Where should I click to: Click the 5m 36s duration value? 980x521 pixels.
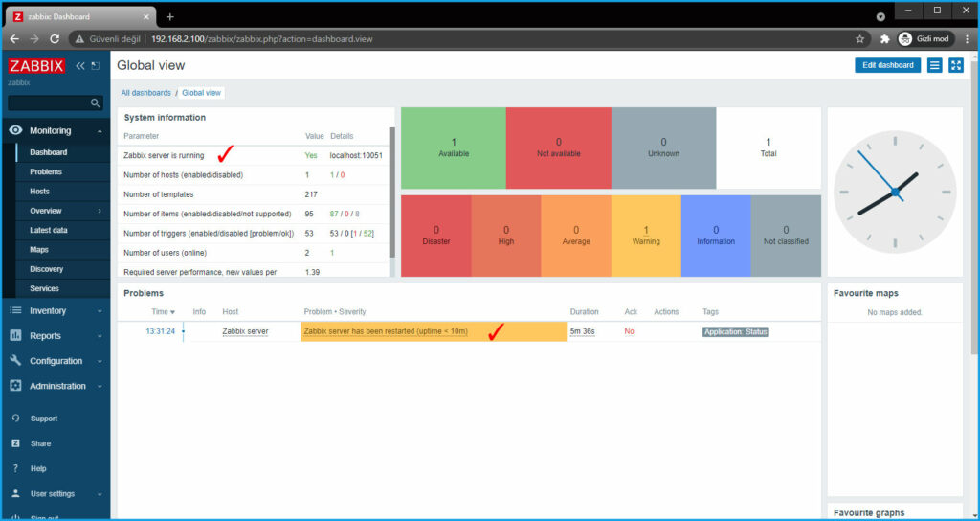pos(582,331)
